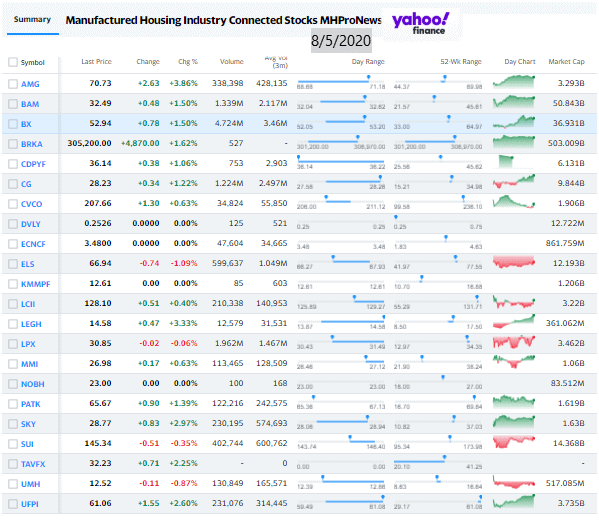
Task: Check the BAM row checkbox
Action: coord(13,104)
